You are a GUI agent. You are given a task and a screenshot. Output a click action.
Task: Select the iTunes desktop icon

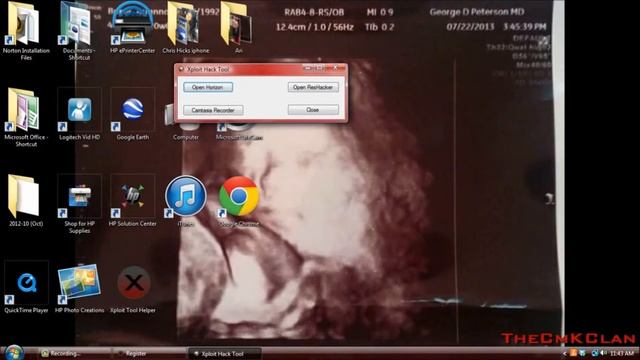186,201
